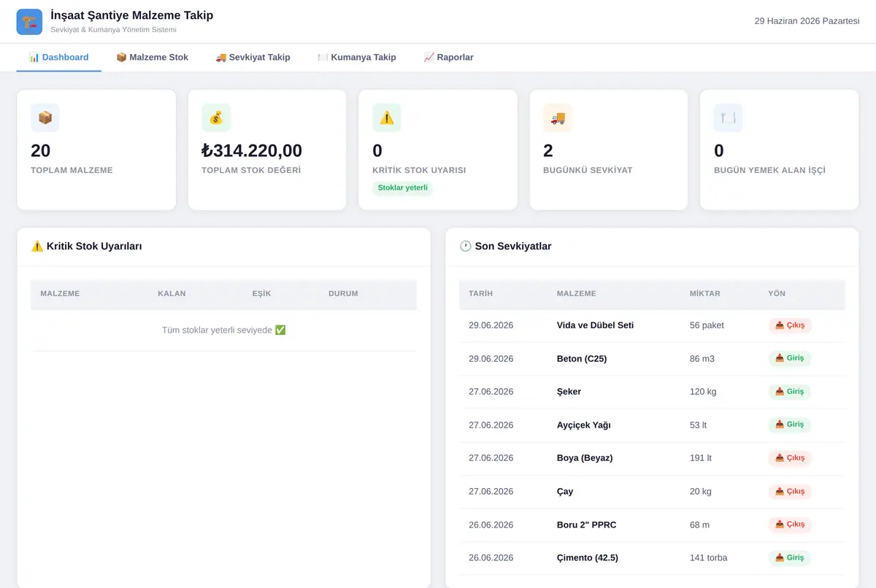Screen dimensions: 876x588
Task: Click the cutlery icon on meal workers card
Action: coord(729,117)
